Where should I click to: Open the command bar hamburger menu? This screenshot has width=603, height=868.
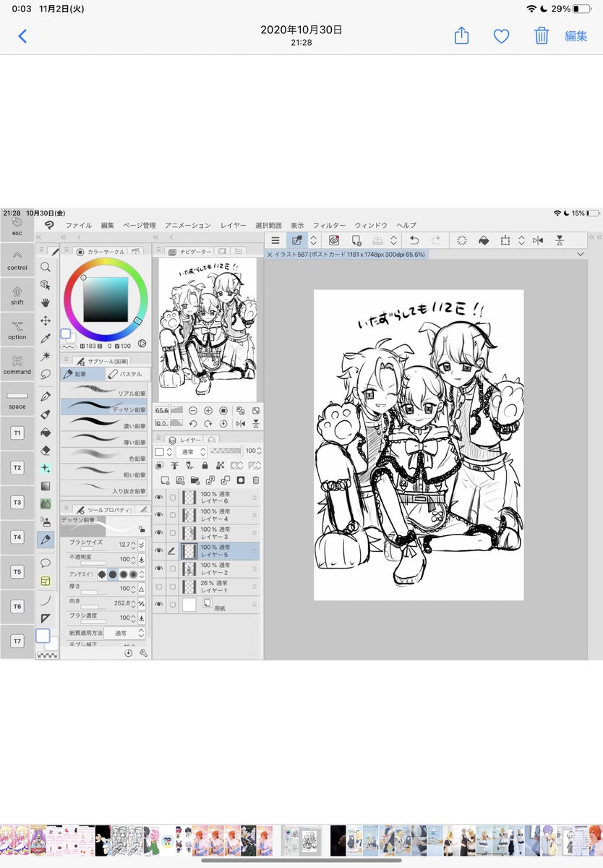(x=275, y=240)
